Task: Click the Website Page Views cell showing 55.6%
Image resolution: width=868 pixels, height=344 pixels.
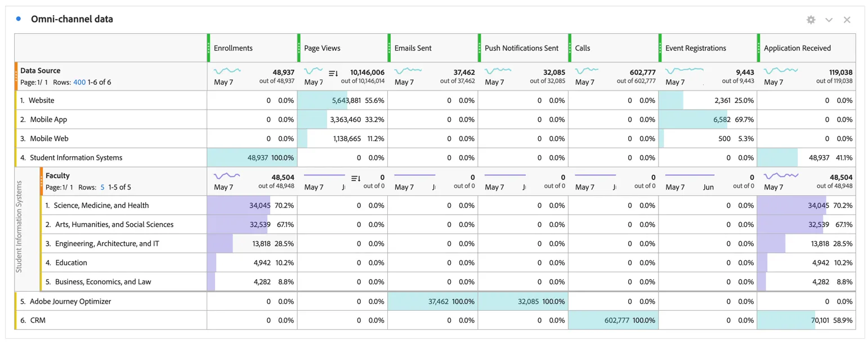Action: click(342, 100)
